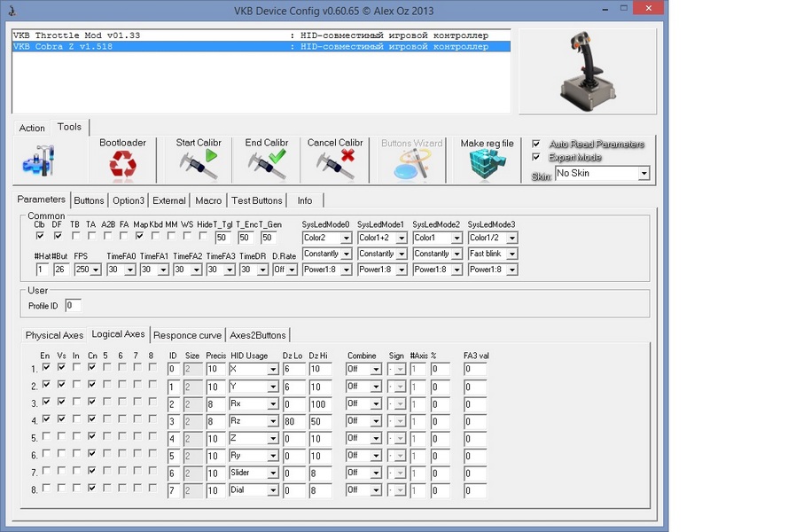Open the HID Usage dropdown showing Dial
The width and height of the screenshot is (796, 532).
tap(254, 489)
